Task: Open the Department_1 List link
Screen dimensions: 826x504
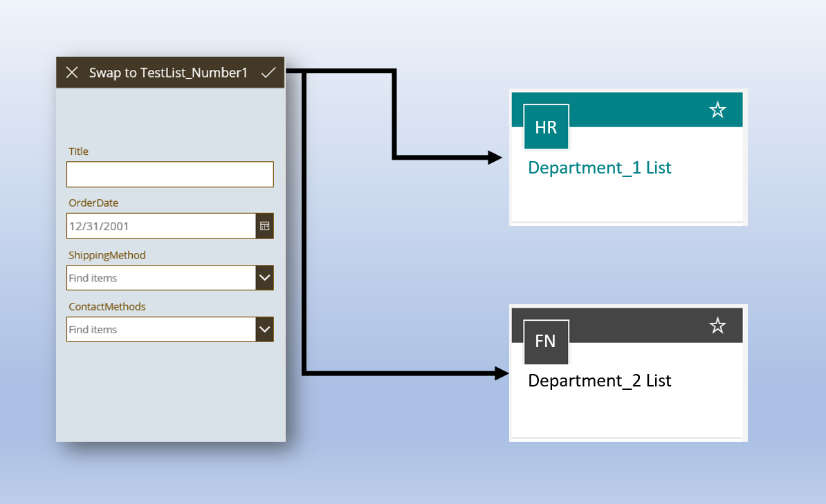Action: (x=599, y=167)
